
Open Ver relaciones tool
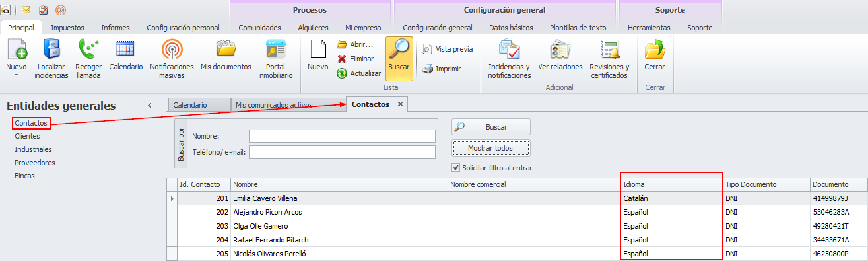click(560, 56)
